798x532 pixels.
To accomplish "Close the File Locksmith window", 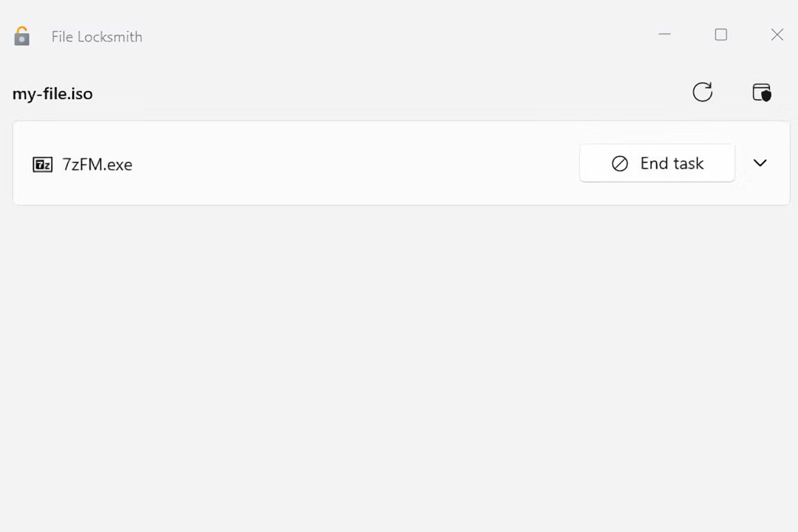I will tap(777, 34).
